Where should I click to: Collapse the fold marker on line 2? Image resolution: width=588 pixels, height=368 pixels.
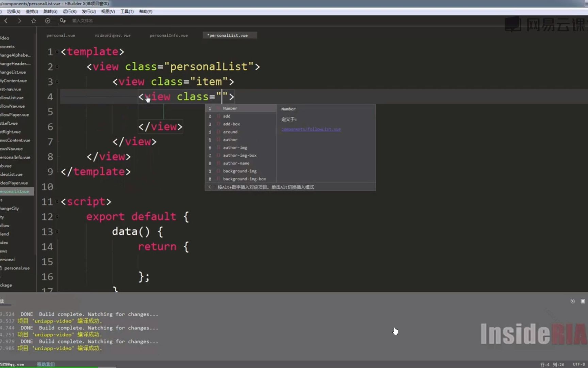(57, 67)
